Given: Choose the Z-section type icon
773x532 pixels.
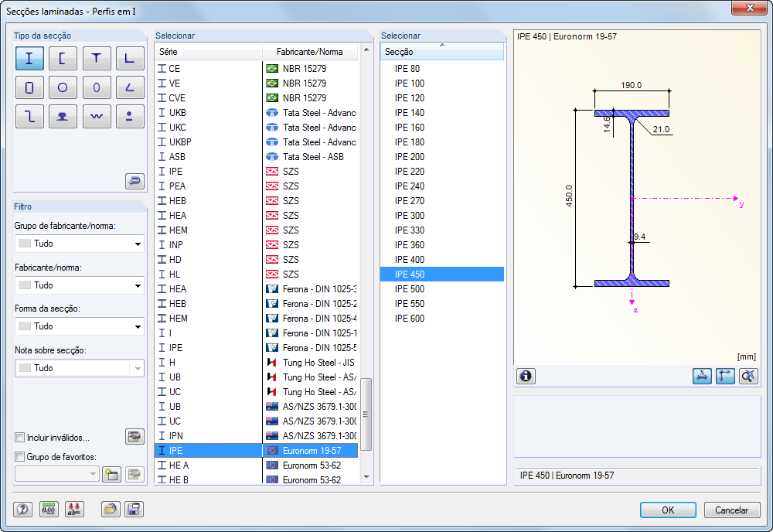Looking at the screenshot, I should [x=29, y=116].
